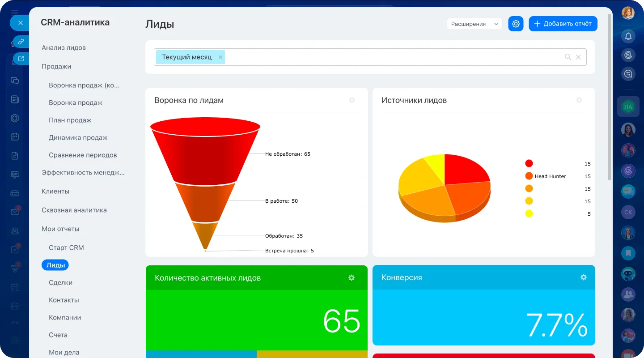Click inside the filter search input field

tap(394, 57)
